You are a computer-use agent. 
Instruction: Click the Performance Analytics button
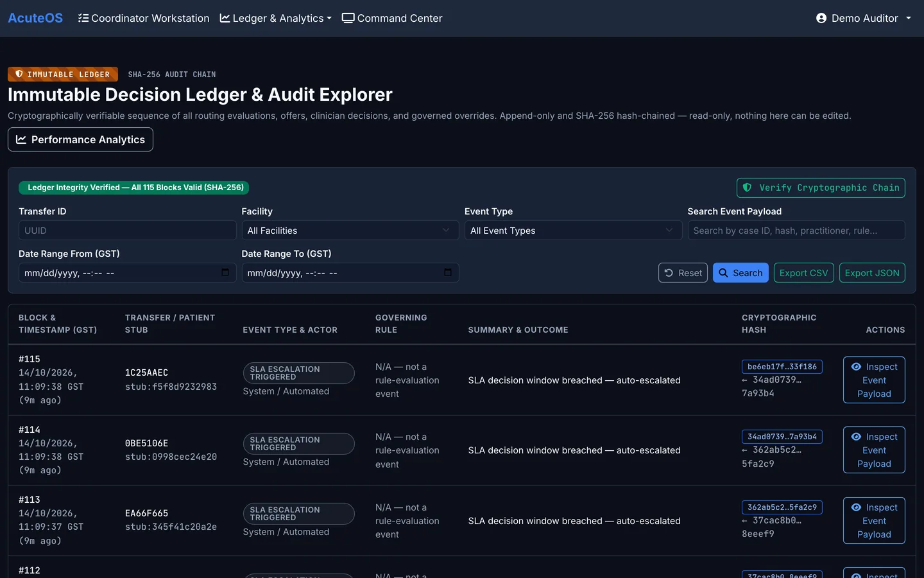[x=80, y=139]
